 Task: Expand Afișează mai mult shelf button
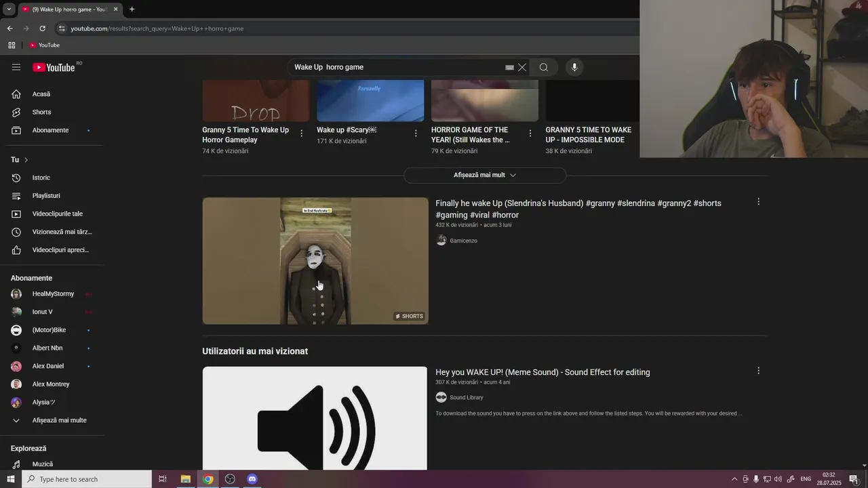[x=485, y=175]
